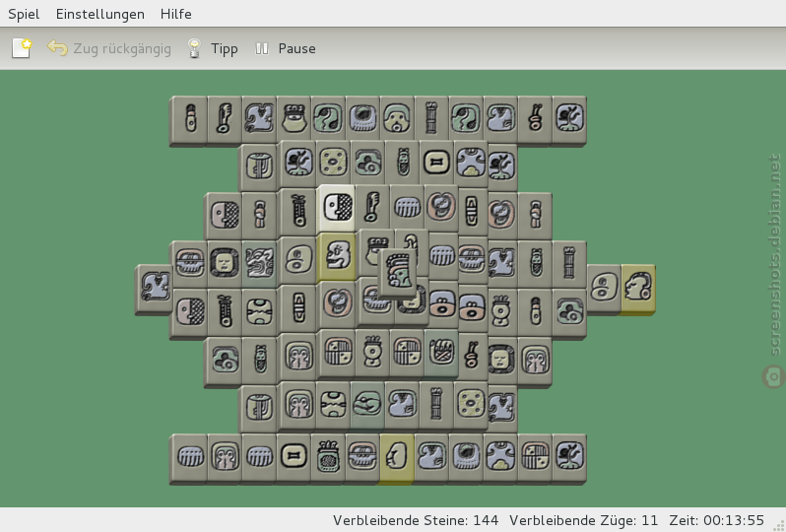Click the Verbleibende Züge: 11 status text

coord(583,520)
